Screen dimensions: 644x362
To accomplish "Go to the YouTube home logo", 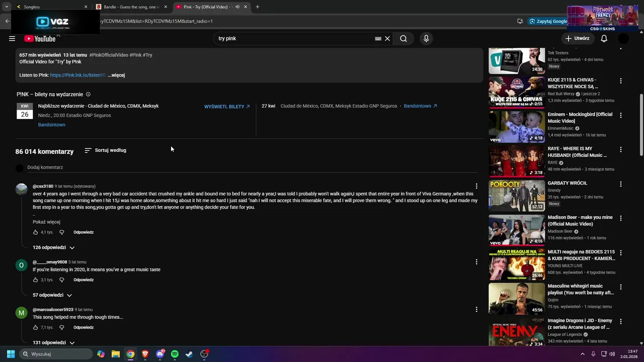I will (x=40, y=39).
